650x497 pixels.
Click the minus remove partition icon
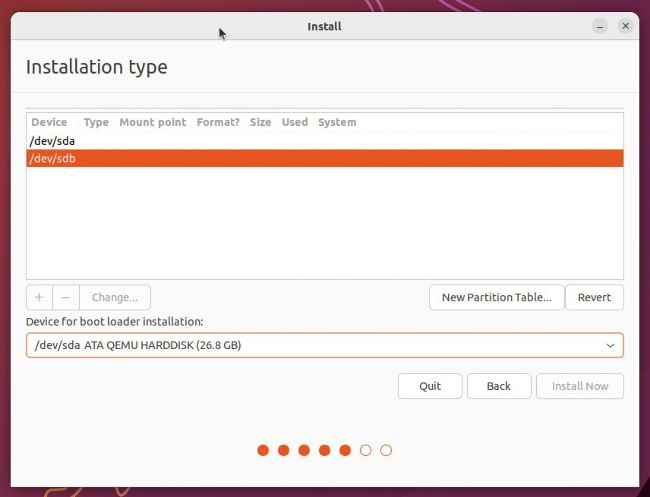[65, 297]
